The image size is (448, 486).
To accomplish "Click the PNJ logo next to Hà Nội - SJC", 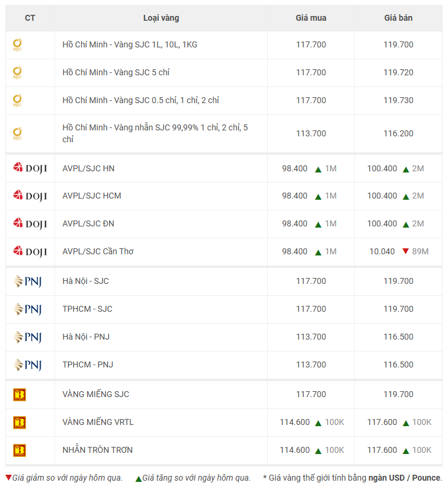I will click(x=28, y=282).
